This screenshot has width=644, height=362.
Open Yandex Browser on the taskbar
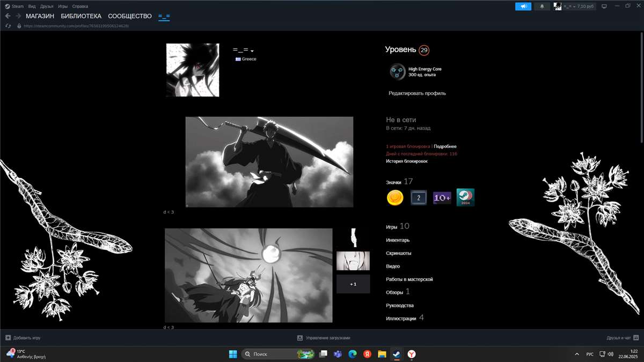pyautogui.click(x=411, y=354)
